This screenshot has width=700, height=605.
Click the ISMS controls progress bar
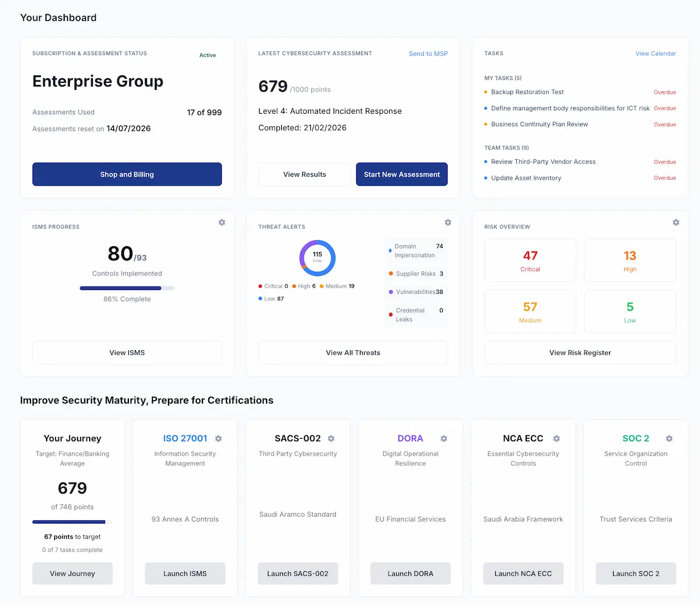127,288
